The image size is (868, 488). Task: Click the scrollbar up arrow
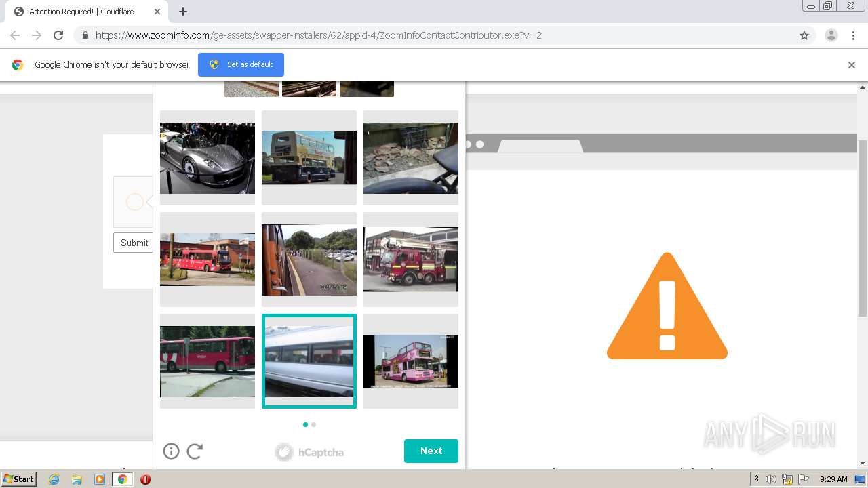[x=863, y=87]
